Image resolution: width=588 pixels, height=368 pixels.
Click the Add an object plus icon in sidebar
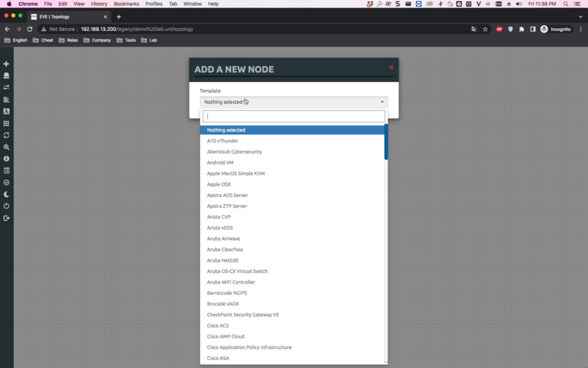tap(6, 64)
